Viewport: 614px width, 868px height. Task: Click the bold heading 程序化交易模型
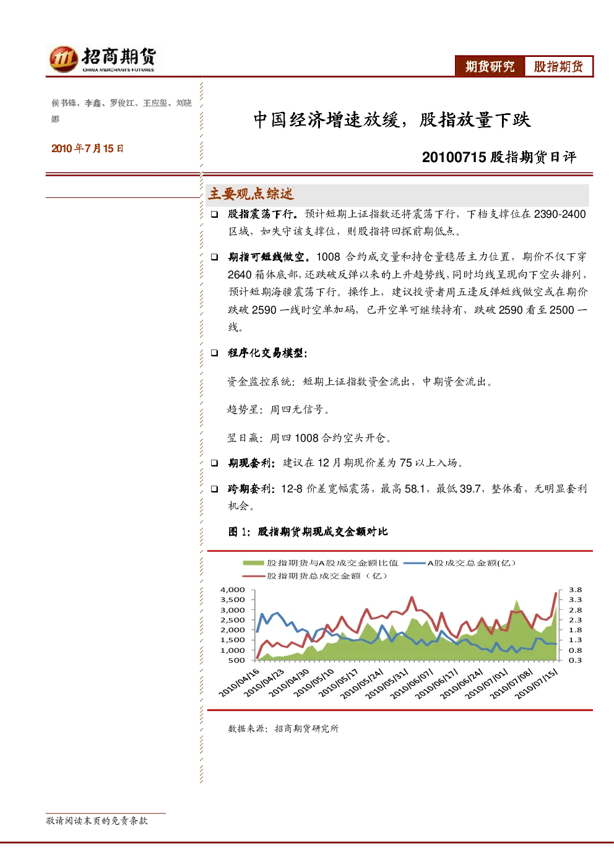pos(267,353)
